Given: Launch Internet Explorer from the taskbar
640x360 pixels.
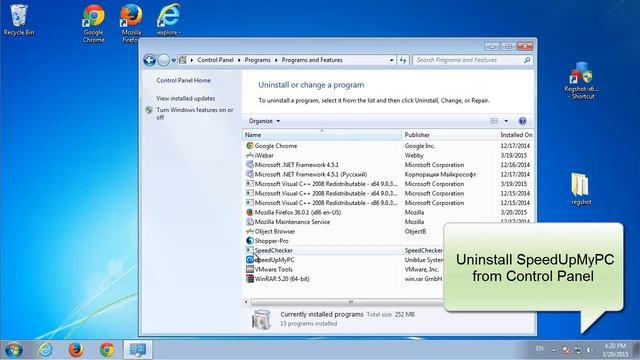Looking at the screenshot, I should pos(45,350).
